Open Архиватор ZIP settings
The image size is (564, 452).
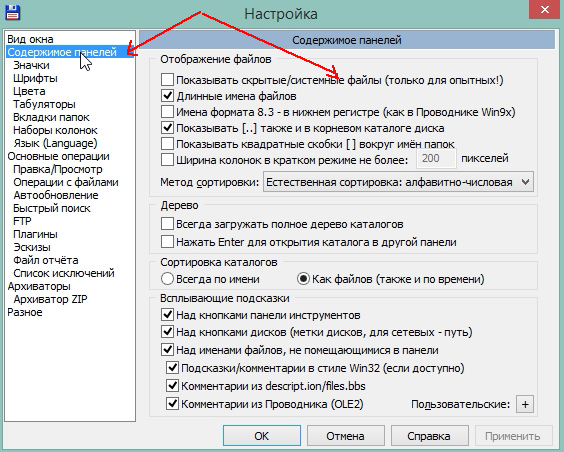50,299
